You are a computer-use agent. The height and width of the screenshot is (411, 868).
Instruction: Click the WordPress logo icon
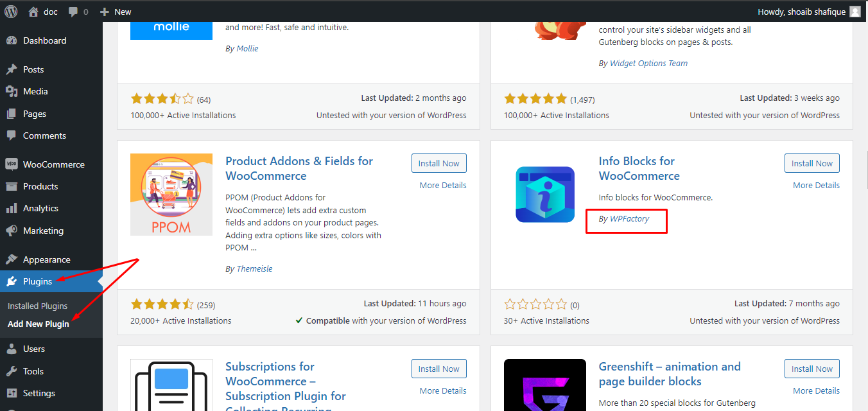[11, 12]
